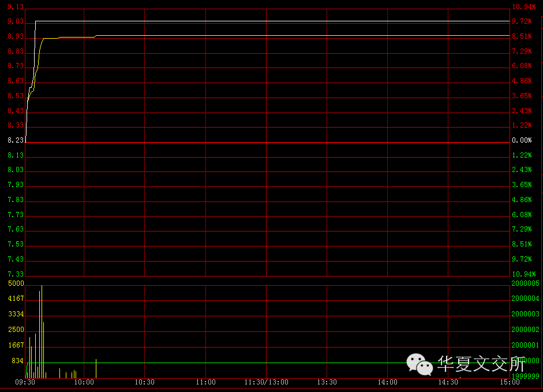Select the 4167 volume label
Screen dimensions: 543x392
[16, 298]
